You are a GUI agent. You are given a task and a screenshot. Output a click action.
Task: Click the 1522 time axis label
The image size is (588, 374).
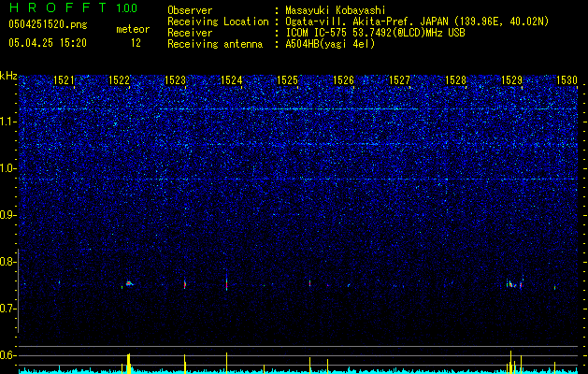click(119, 79)
